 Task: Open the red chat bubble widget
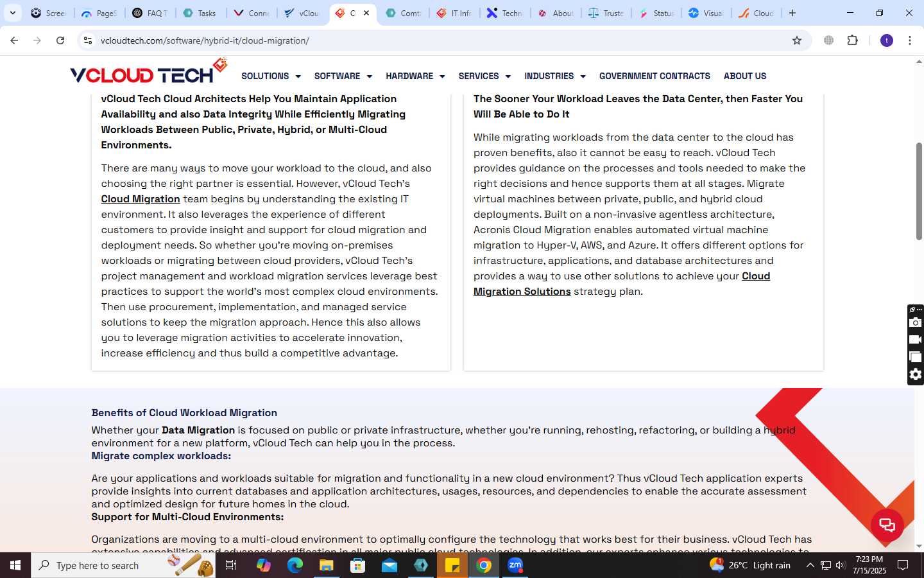coord(887,525)
